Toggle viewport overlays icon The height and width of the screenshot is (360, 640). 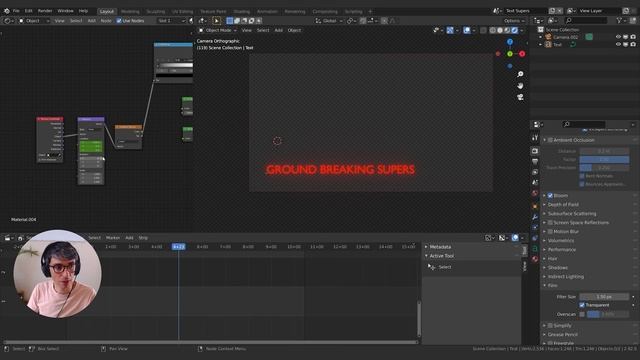point(467,30)
